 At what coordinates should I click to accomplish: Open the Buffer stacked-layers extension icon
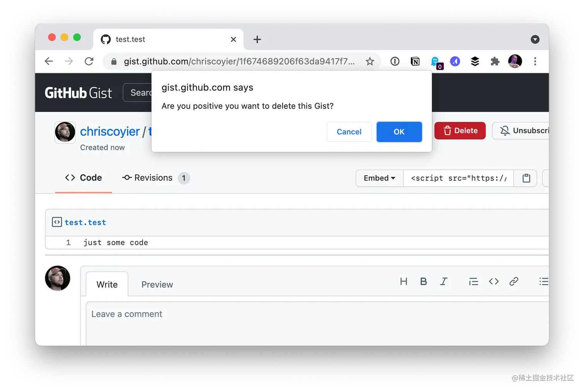475,61
